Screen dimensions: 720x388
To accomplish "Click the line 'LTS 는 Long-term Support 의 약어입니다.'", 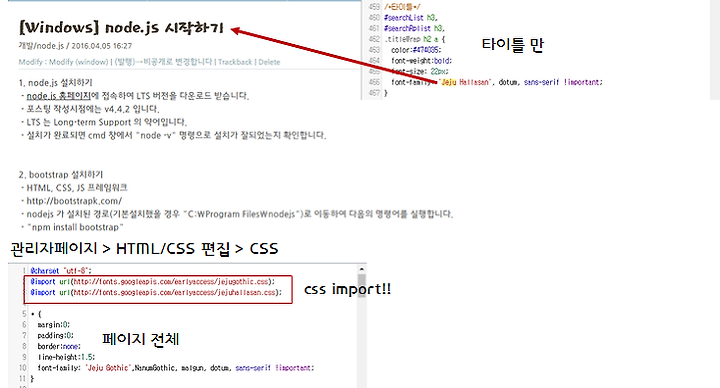I will pyautogui.click(x=107, y=122).
